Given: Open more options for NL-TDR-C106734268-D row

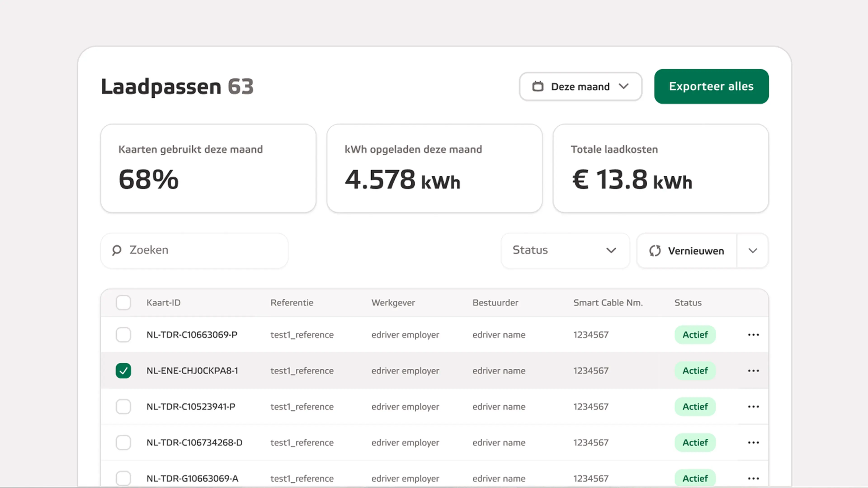Looking at the screenshot, I should [753, 443].
